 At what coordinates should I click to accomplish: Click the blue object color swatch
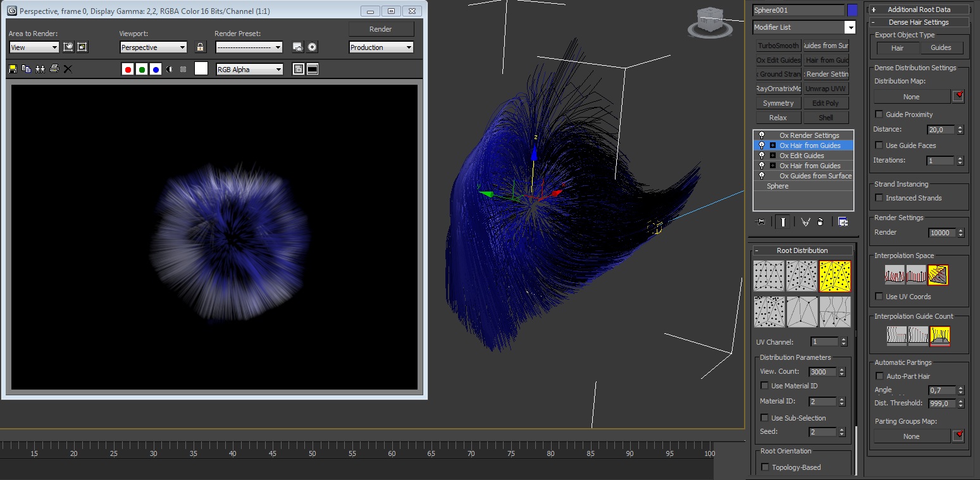852,10
